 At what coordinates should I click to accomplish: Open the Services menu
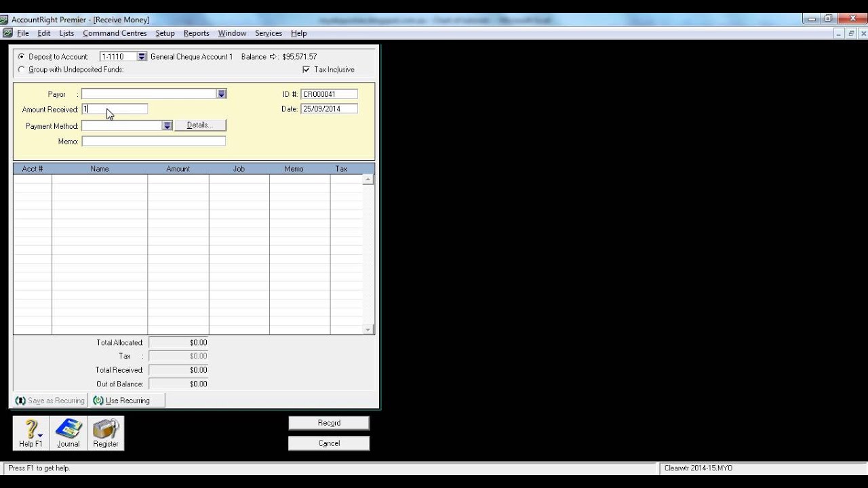click(x=269, y=33)
